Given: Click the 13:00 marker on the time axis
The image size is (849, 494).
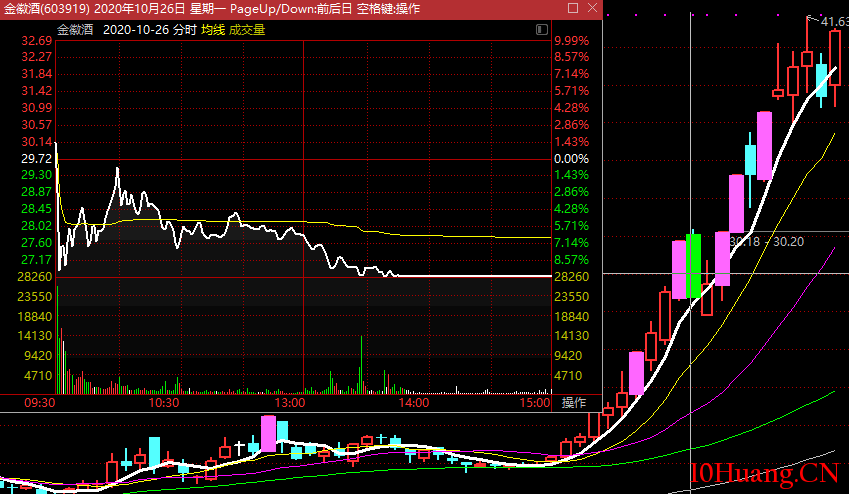Looking at the screenshot, I should (x=289, y=403).
